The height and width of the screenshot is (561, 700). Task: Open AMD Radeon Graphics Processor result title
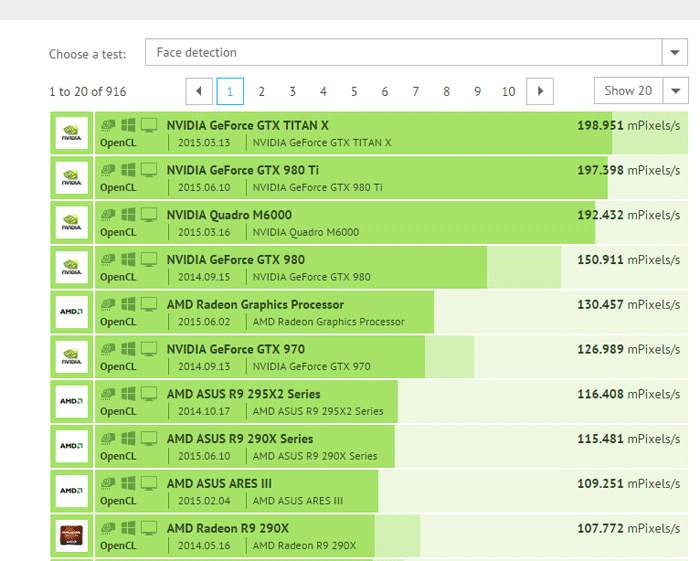255,304
